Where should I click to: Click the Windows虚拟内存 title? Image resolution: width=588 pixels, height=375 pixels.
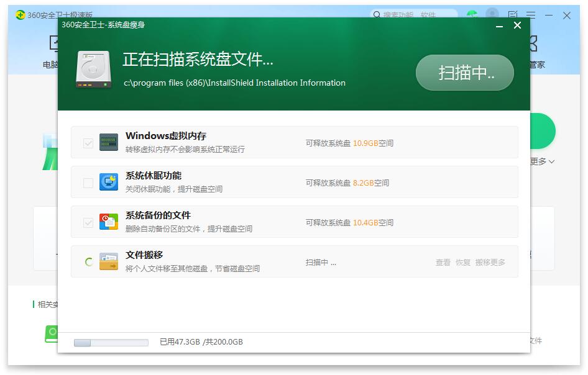(166, 135)
